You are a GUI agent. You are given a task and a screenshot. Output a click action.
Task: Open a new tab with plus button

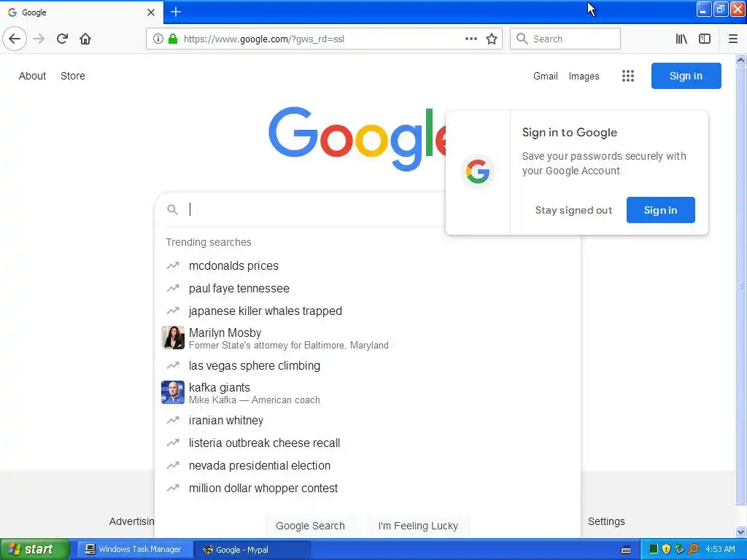[176, 12]
